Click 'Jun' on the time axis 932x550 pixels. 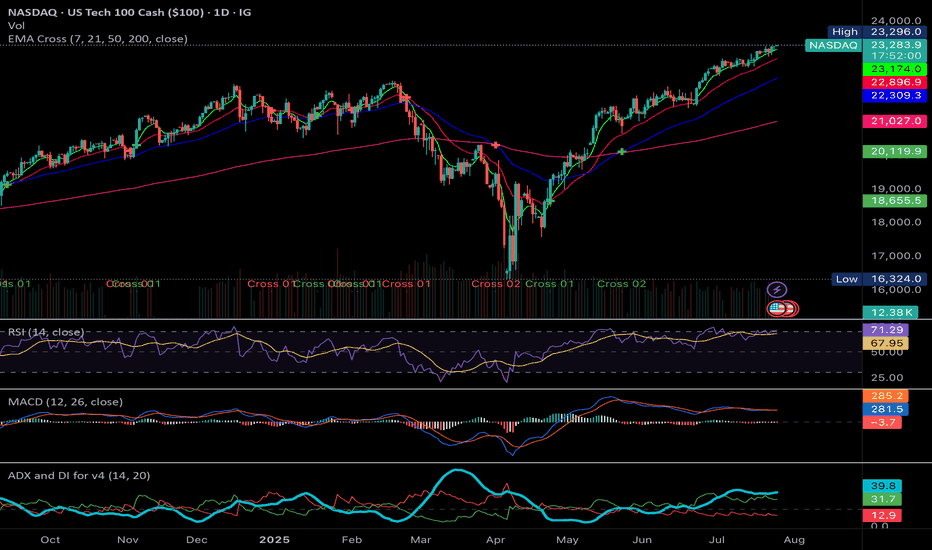pyautogui.click(x=642, y=540)
